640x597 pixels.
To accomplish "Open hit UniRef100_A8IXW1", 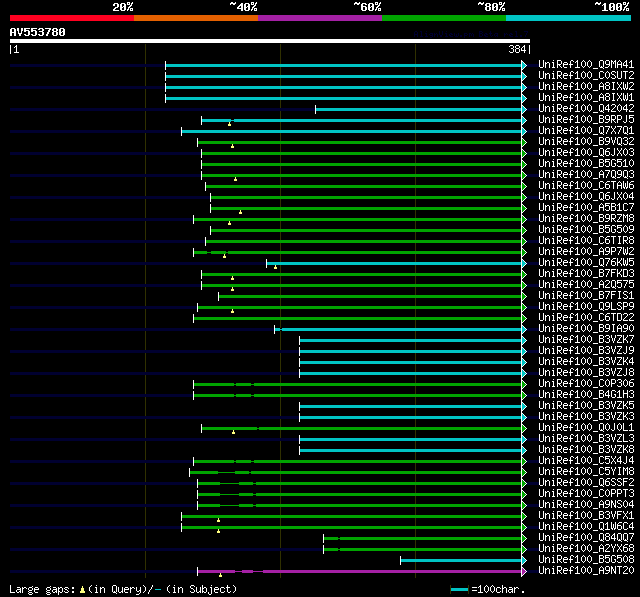I will tap(586, 97).
